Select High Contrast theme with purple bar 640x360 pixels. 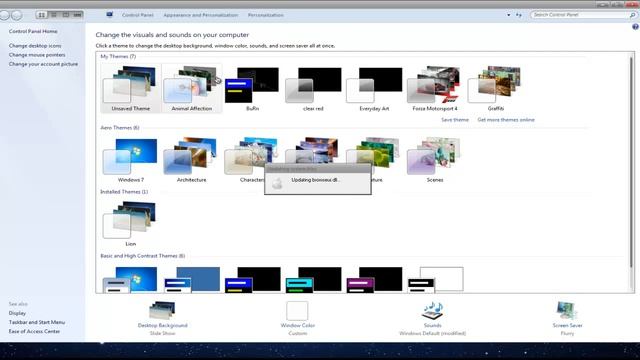(x=374, y=280)
